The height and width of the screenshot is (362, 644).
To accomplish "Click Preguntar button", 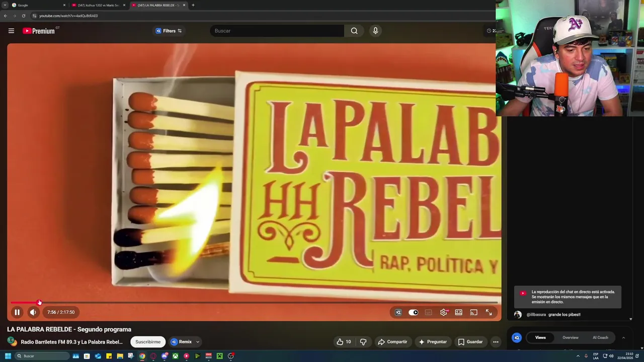I will [x=433, y=342].
